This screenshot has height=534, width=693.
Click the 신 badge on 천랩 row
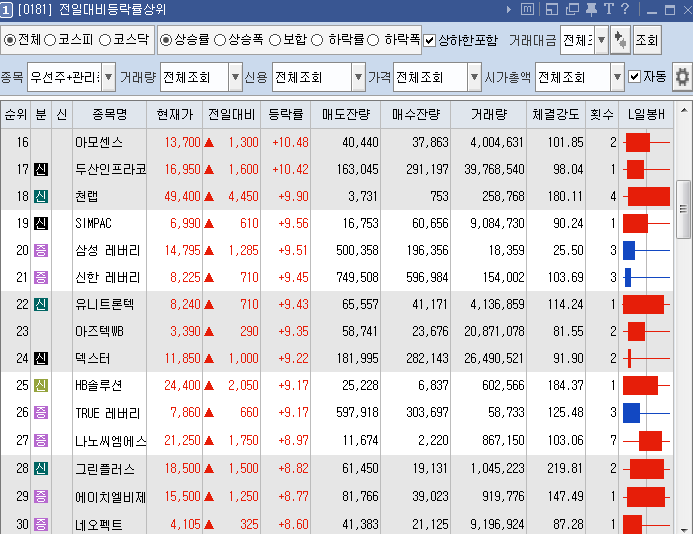[x=41, y=196]
